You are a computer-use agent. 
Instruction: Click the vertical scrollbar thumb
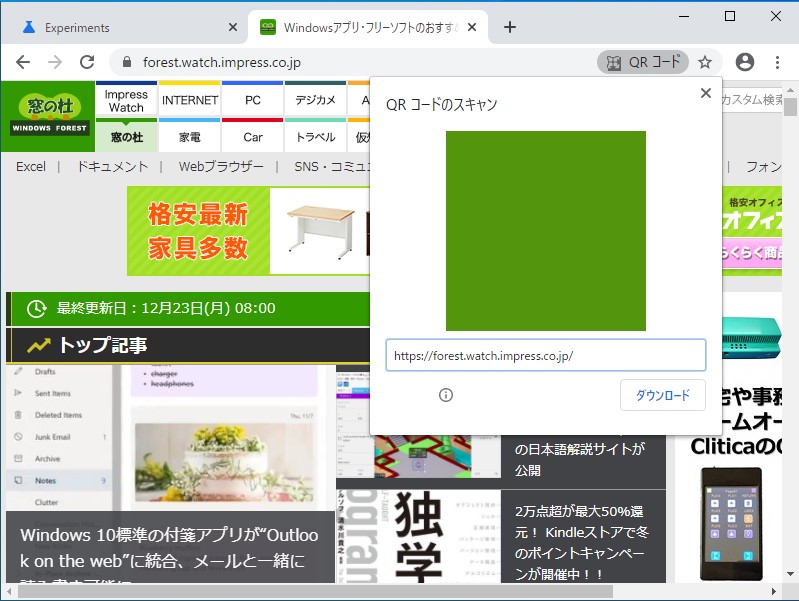pos(790,108)
